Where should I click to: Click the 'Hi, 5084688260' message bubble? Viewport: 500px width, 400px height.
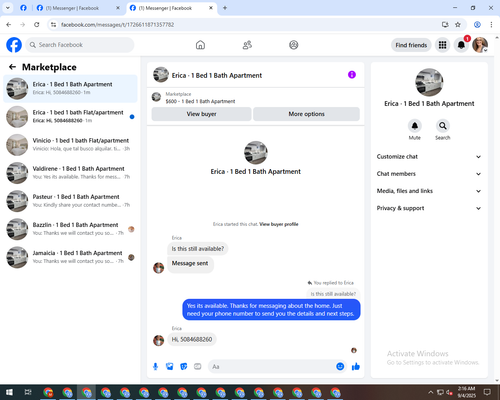192,339
